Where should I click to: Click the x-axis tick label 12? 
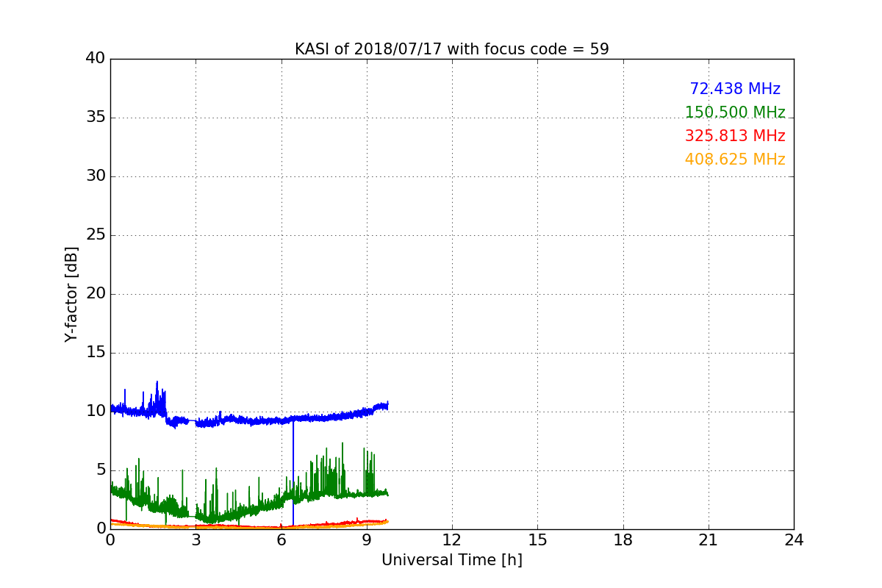452,540
